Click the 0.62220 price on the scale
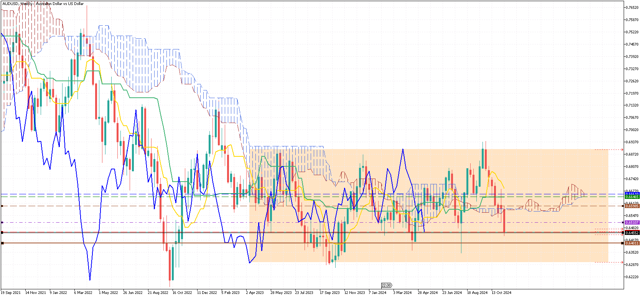644x297 pixels. click(x=633, y=277)
